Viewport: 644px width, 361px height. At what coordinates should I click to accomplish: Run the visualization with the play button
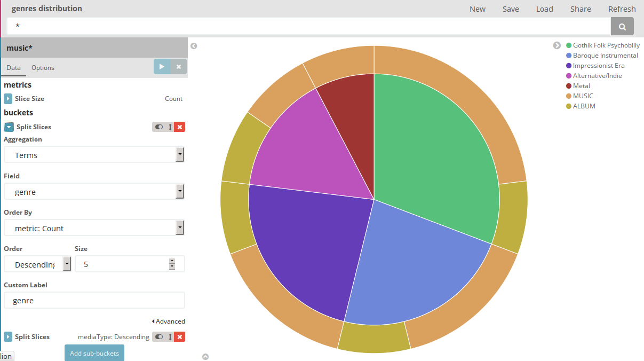point(162,67)
